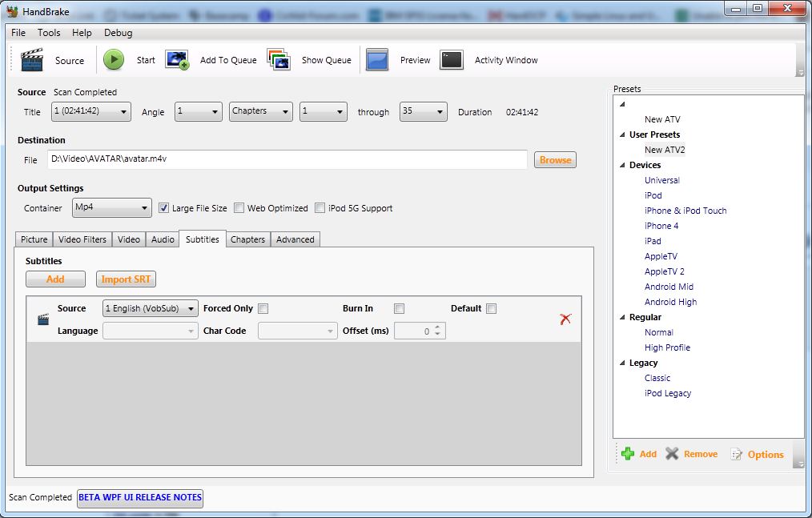This screenshot has height=518, width=812.
Task: Switch to the Video tab
Action: point(129,239)
